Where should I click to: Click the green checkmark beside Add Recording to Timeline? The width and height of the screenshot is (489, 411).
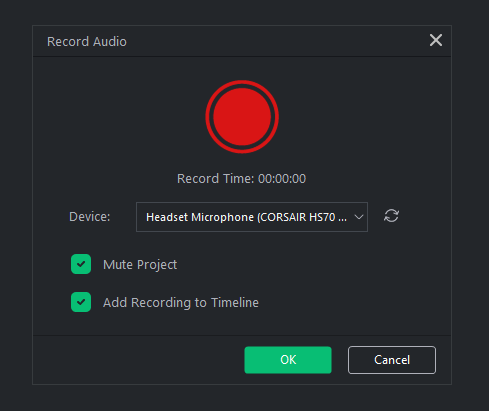click(81, 302)
